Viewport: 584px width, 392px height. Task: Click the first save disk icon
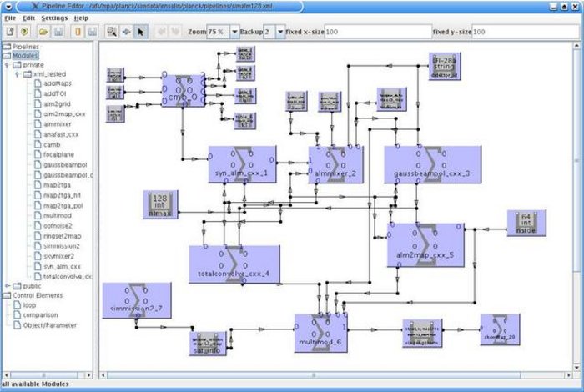[x=58, y=32]
